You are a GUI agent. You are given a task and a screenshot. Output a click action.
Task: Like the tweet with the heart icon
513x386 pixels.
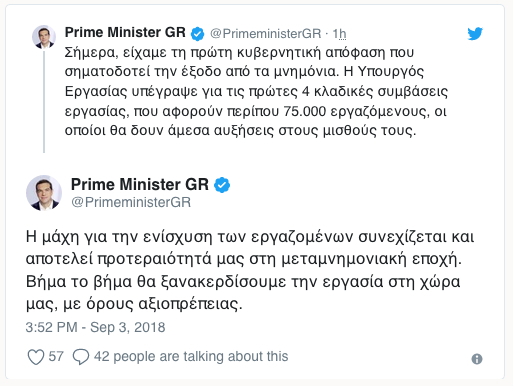click(36, 357)
